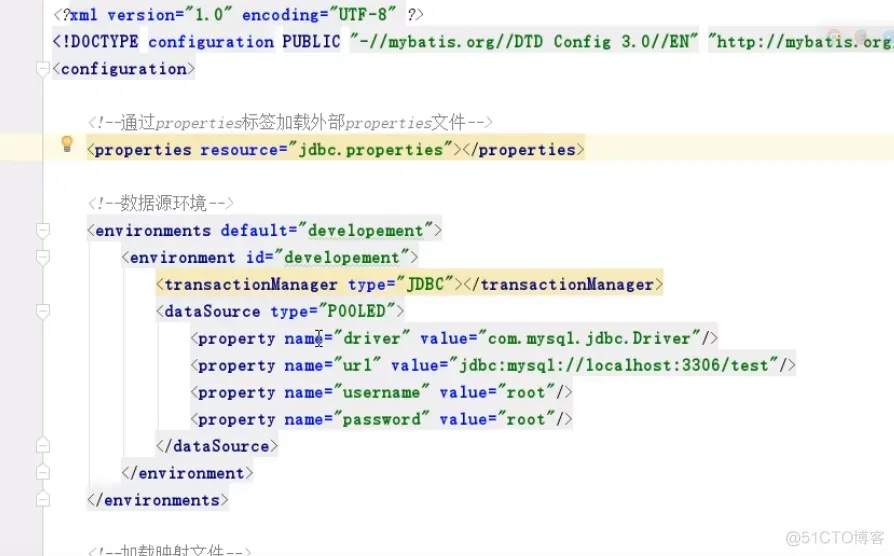The image size is (894, 556).
Task: Click the root value on password line
Action: [526, 419]
